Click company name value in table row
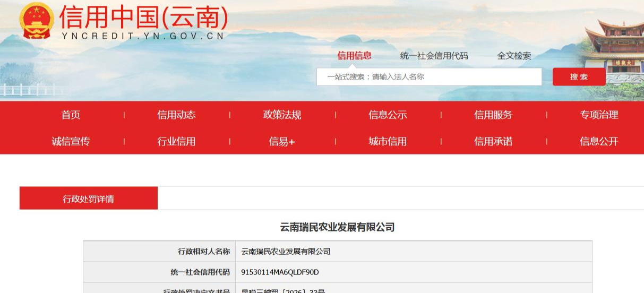Image resolution: width=644 pixels, height=293 pixels. coord(286,251)
